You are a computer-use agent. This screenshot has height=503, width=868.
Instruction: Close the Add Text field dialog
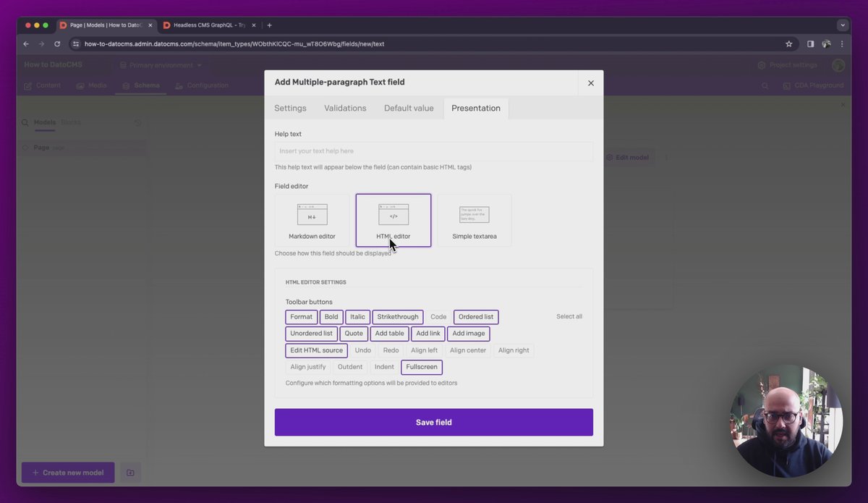[590, 83]
